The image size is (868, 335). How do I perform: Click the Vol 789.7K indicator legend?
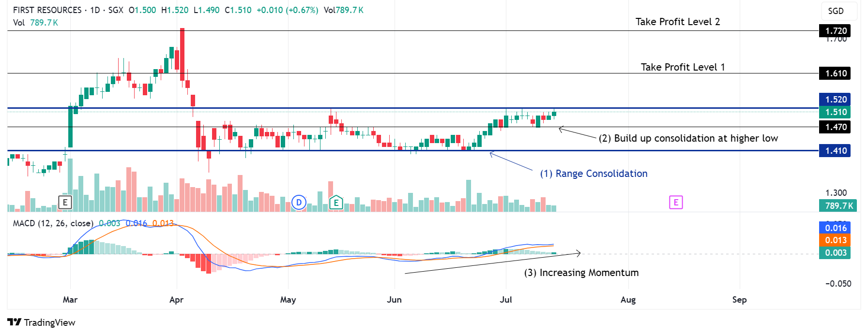tap(35, 23)
